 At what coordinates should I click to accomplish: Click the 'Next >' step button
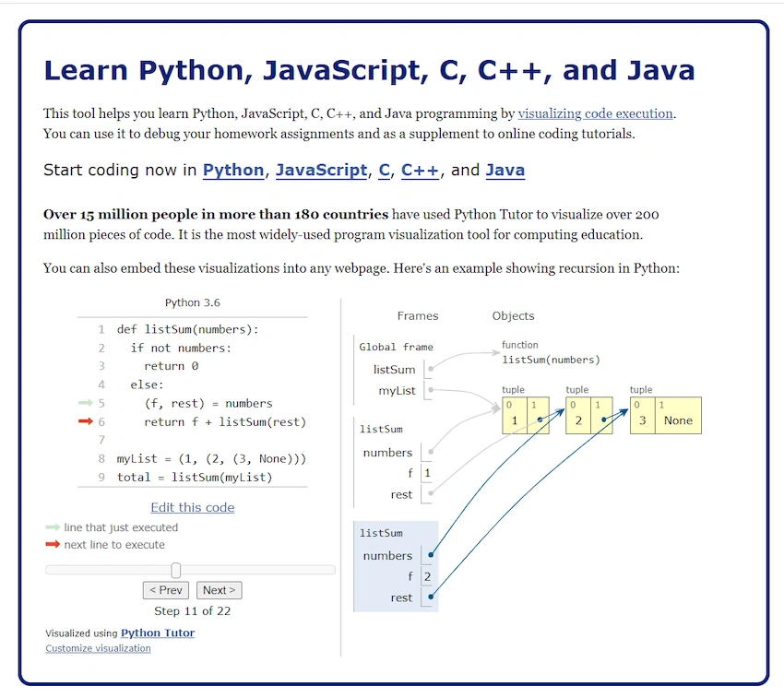(x=219, y=590)
